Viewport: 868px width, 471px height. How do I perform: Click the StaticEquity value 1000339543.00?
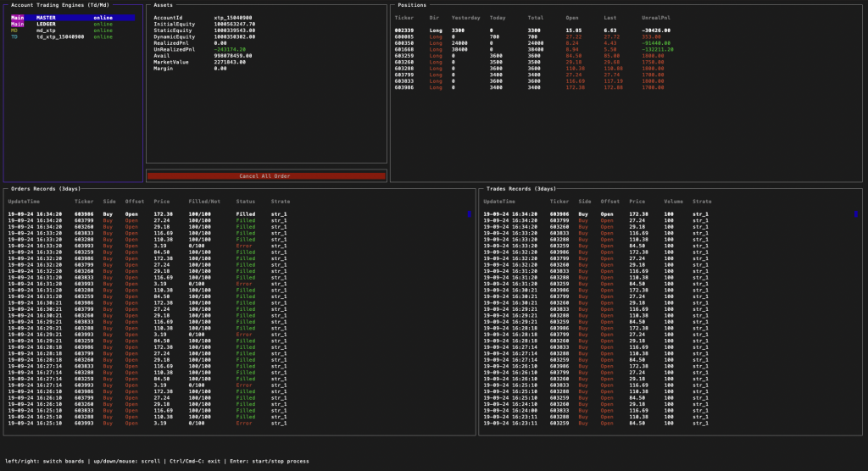[235, 30]
